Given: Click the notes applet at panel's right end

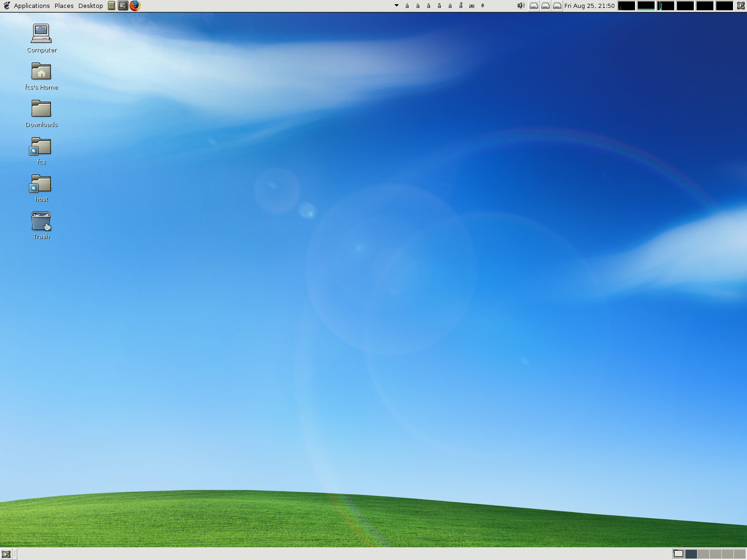Looking at the screenshot, I should (x=741, y=6).
